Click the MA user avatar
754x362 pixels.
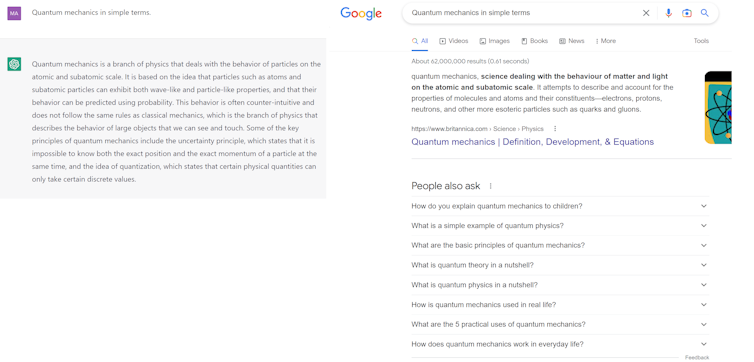pos(14,13)
